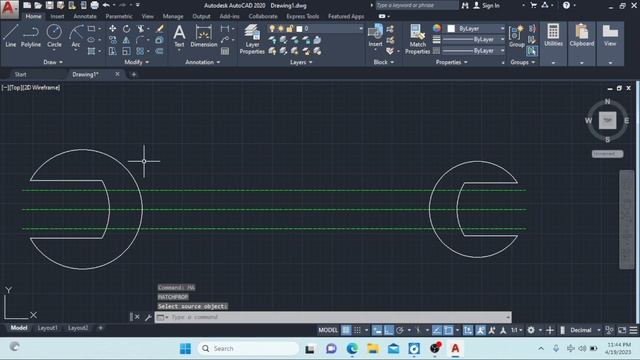Viewport: 640px width, 360px height.
Task: Select the Dimension tool
Action: click(204, 36)
